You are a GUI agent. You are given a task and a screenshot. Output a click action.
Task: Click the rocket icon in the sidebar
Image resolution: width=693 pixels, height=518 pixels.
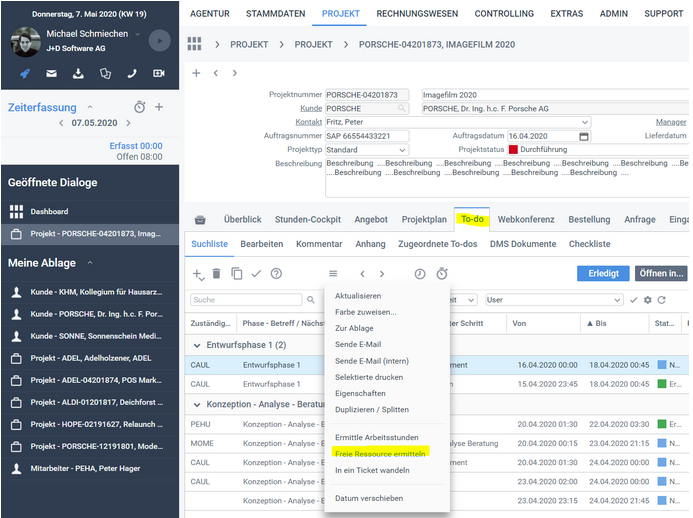pyautogui.click(x=24, y=74)
